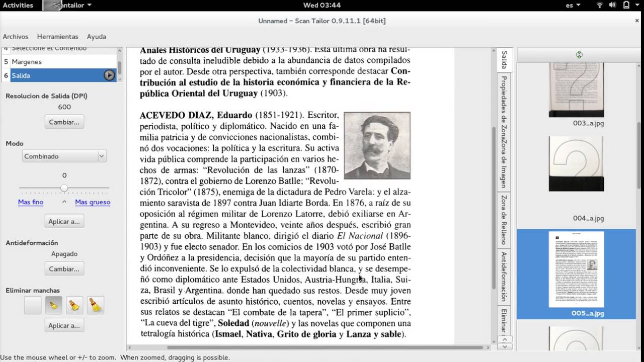This screenshot has height=362, width=644.
Task: Open the Scantailor application menu in top bar
Action: [x=68, y=5]
